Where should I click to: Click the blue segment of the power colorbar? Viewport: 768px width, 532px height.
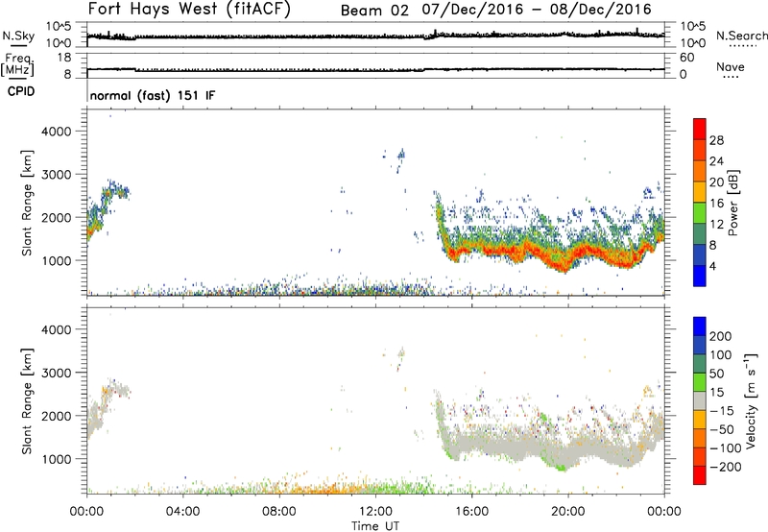click(700, 276)
